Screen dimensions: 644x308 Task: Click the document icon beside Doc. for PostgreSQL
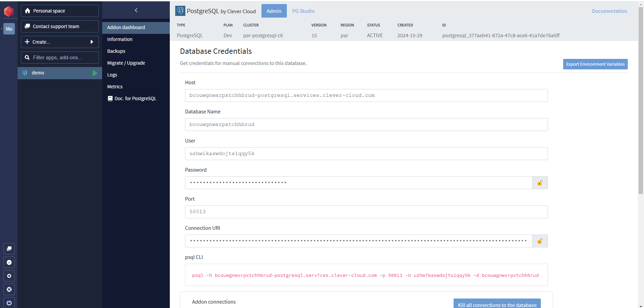110,98
